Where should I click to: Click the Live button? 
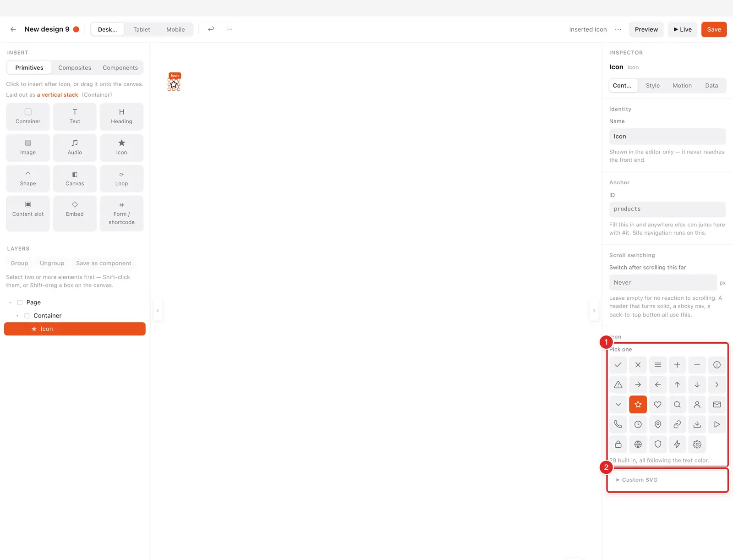683,29
